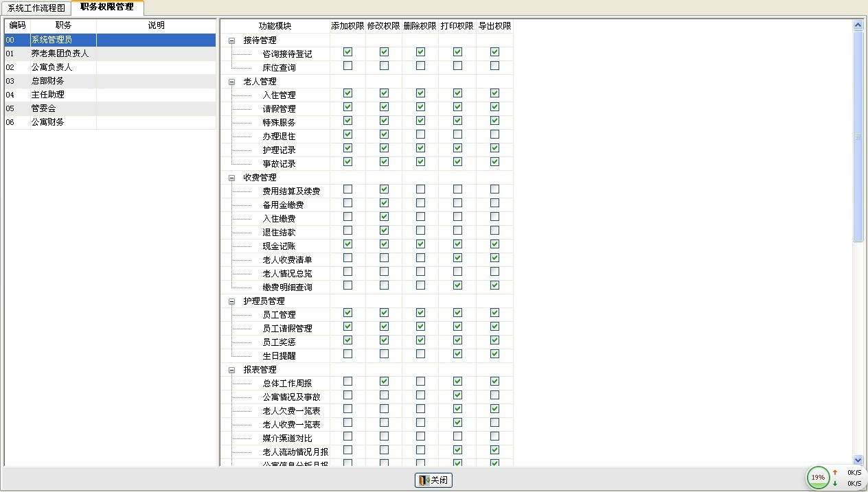Collapse the 接待管理 tree node
The image size is (868, 492).
(x=232, y=40)
